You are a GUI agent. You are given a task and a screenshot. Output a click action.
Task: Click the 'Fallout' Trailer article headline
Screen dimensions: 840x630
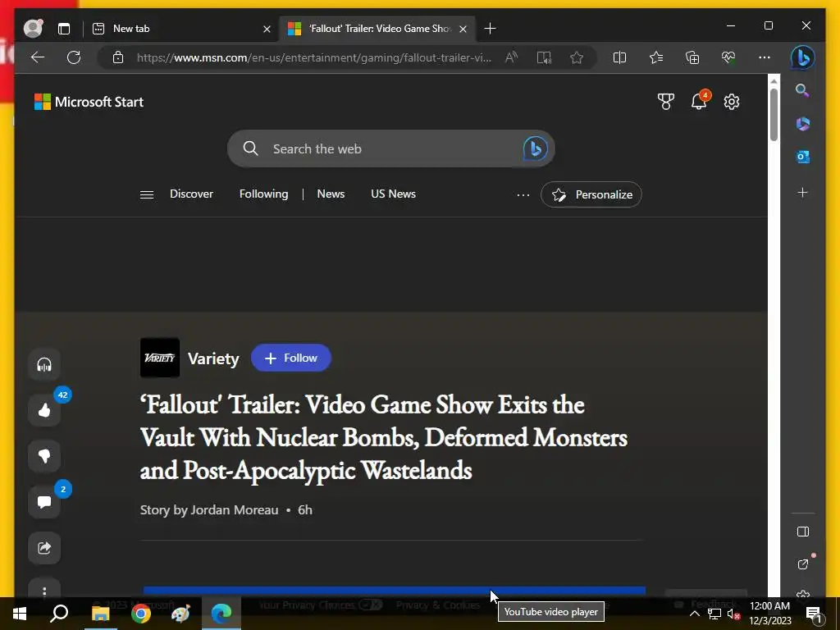(x=384, y=437)
